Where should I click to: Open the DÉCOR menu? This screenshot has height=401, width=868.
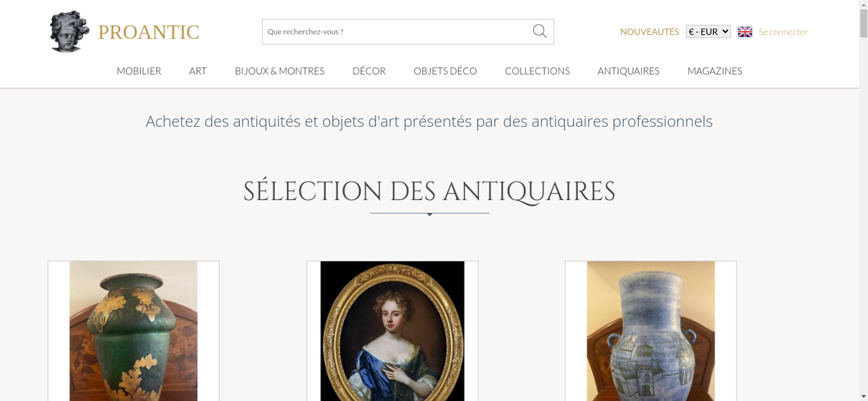[x=369, y=71]
